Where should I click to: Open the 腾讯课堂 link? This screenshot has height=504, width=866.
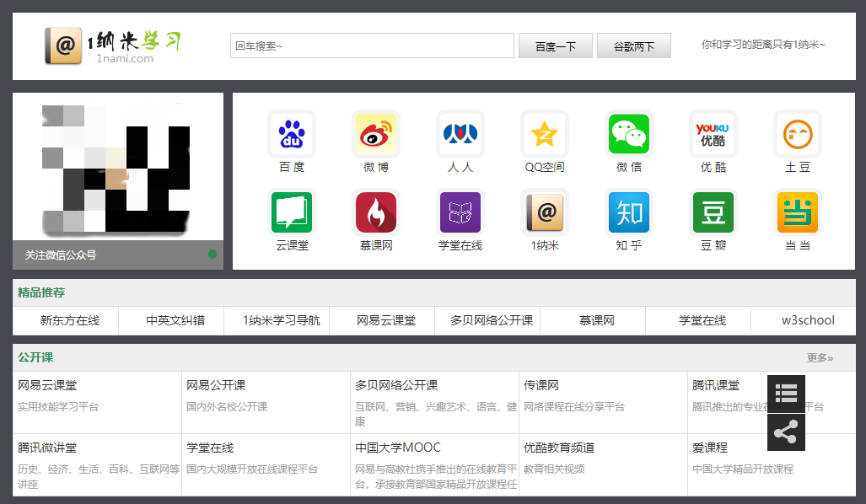(x=716, y=385)
